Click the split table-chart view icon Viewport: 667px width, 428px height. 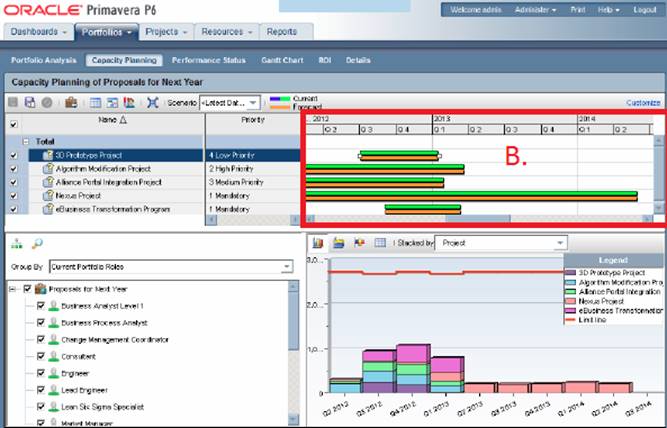(x=112, y=103)
